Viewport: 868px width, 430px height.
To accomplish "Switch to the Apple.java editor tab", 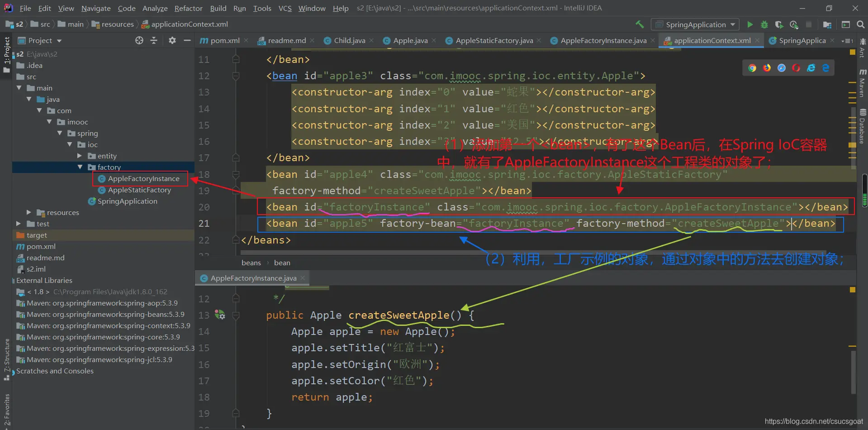I will tap(410, 41).
